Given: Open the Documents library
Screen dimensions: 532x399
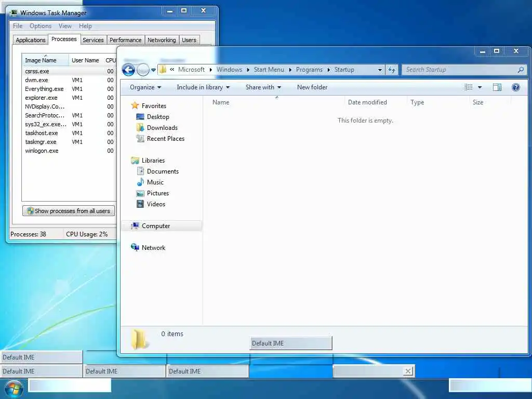Looking at the screenshot, I should [x=163, y=171].
